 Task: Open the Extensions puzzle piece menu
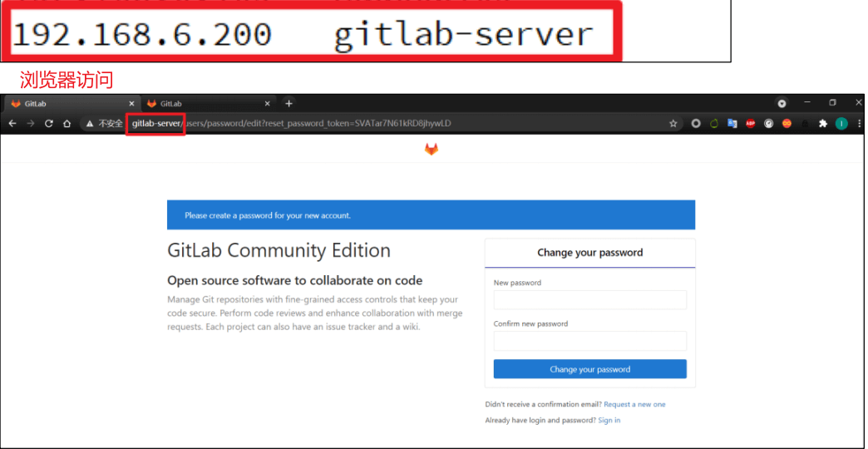(x=823, y=123)
